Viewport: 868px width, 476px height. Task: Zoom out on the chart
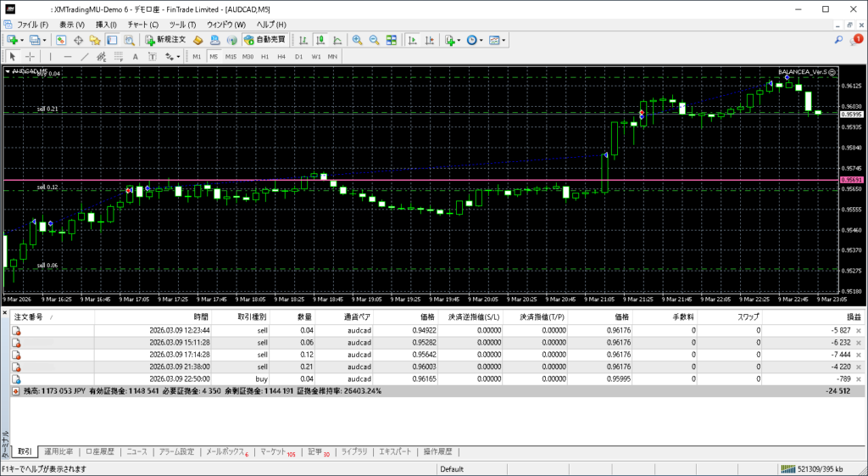coord(374,40)
